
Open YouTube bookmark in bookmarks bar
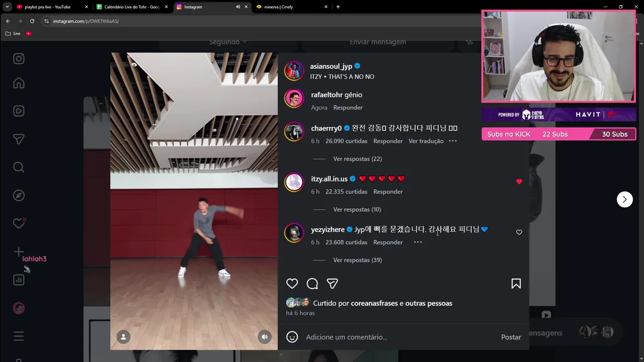(x=29, y=33)
